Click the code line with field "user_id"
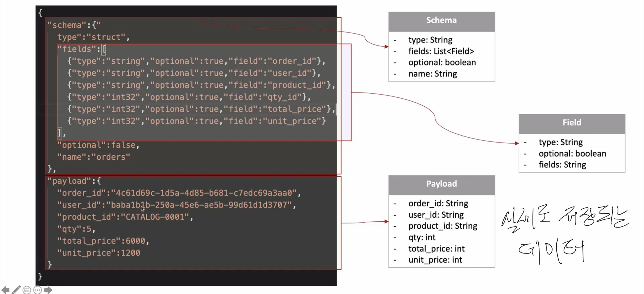 pos(194,73)
